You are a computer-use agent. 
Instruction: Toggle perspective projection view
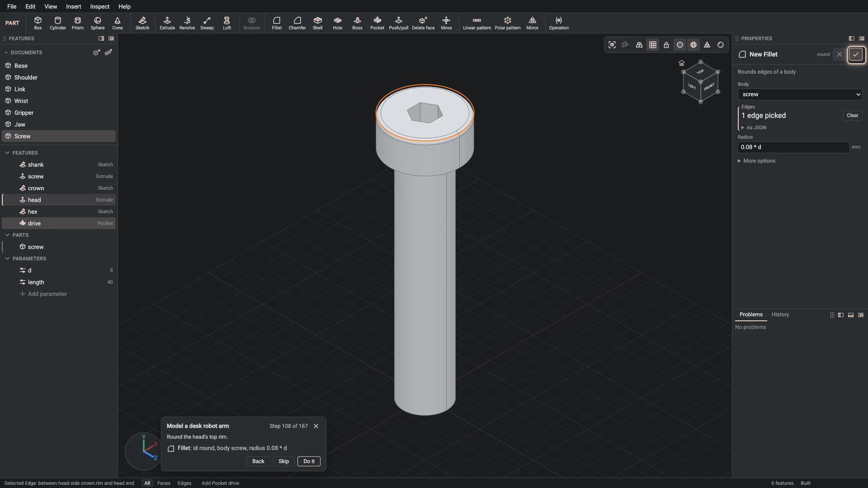(x=639, y=45)
